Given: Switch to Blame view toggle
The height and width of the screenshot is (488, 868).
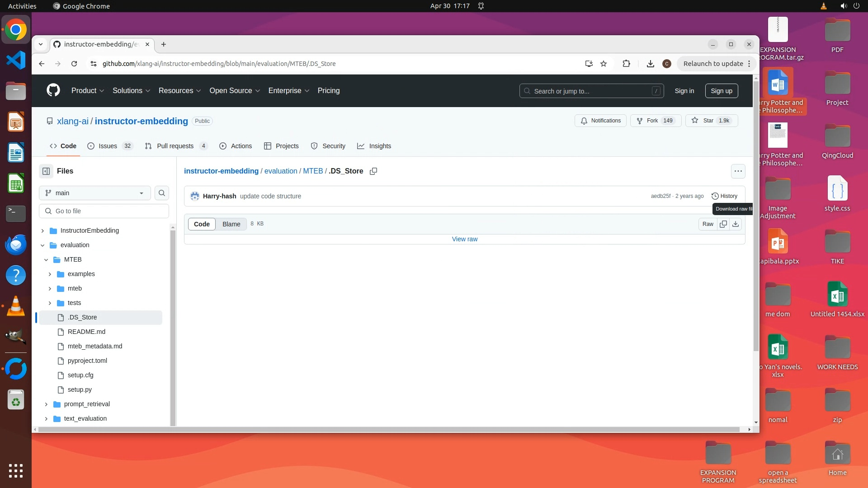Looking at the screenshot, I should coord(231,224).
